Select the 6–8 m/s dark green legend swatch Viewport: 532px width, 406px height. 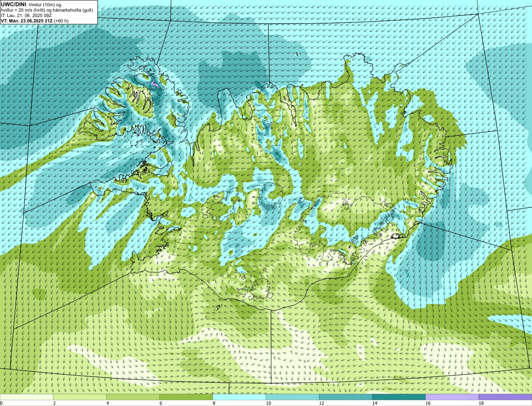tap(186, 397)
